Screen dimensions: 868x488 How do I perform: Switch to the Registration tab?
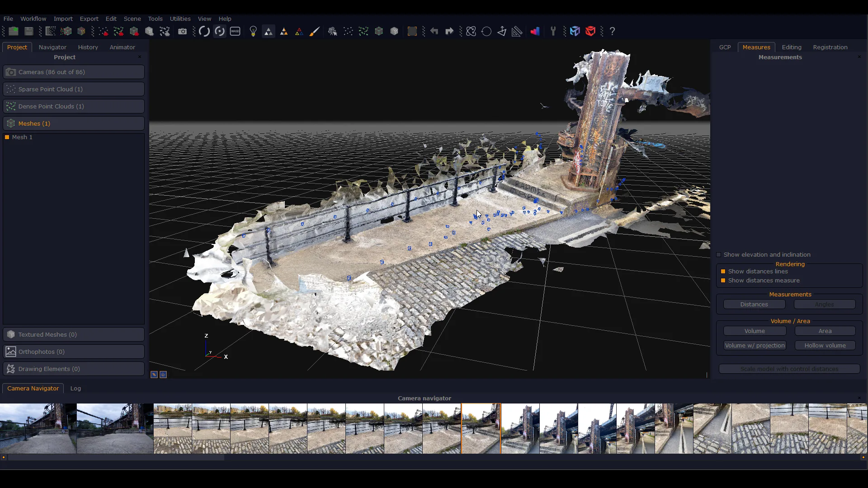click(x=830, y=47)
